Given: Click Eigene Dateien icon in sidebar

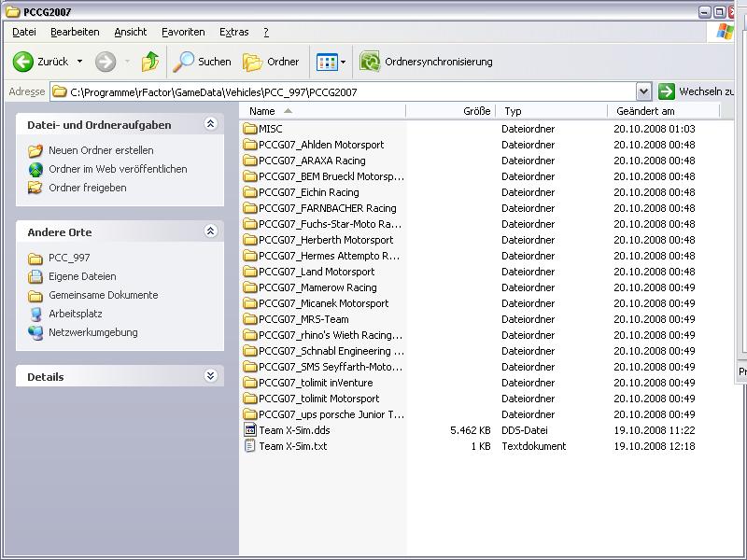Looking at the screenshot, I should tap(35, 276).
